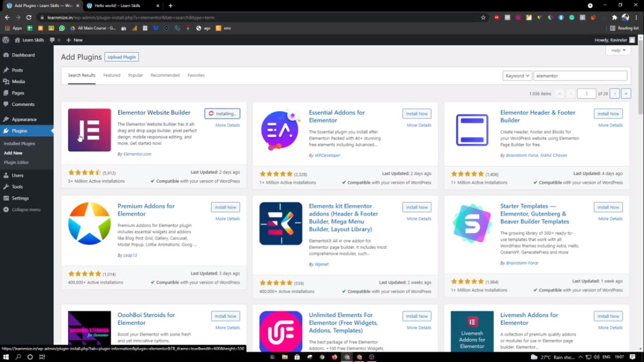Go to next page of results
Image resolution: width=644 pixels, height=362 pixels.
click(614, 94)
